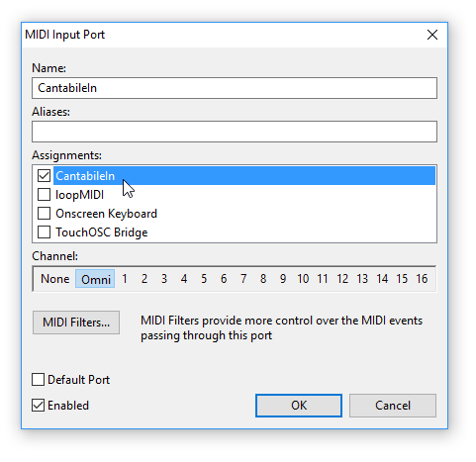
Task: Click the Cancel button
Action: pos(393,406)
